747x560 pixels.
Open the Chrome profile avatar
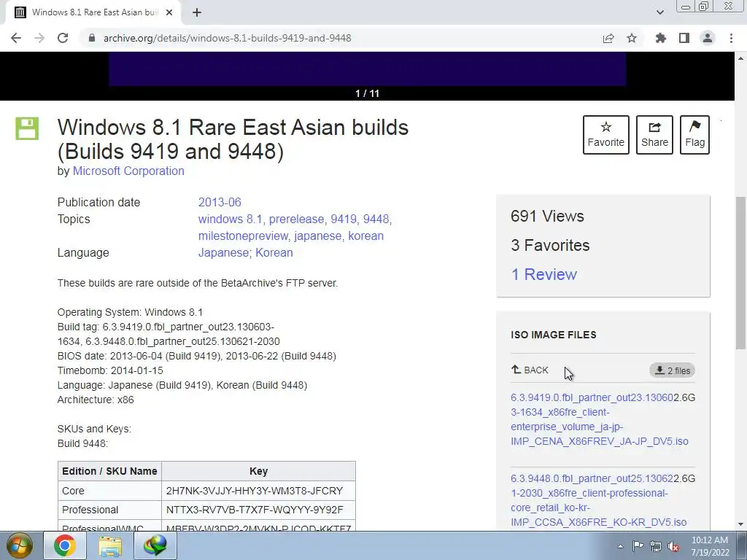tap(708, 38)
